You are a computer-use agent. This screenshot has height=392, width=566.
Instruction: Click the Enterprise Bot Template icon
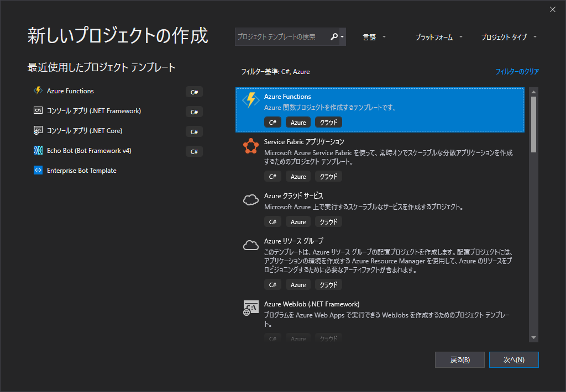coord(38,170)
